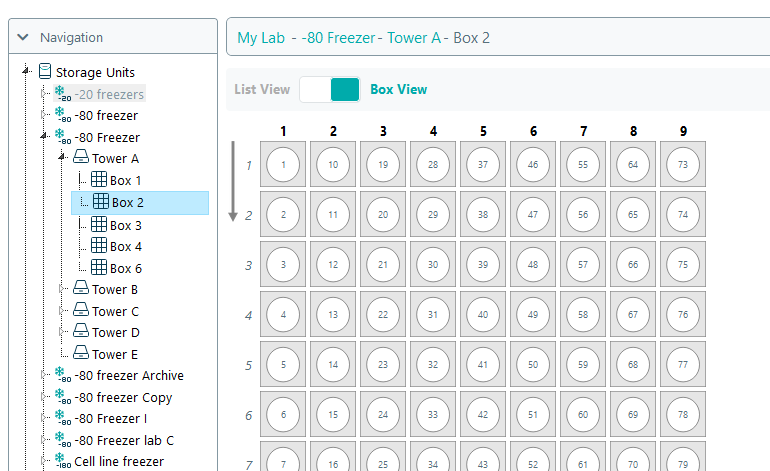Select the Box View label
The image size is (770, 471).
pos(398,89)
